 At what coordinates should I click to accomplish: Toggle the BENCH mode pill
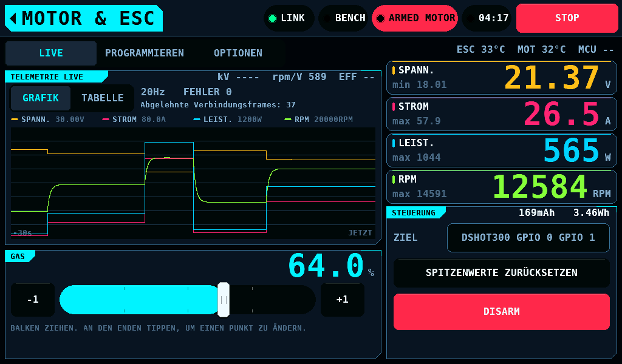click(x=344, y=18)
